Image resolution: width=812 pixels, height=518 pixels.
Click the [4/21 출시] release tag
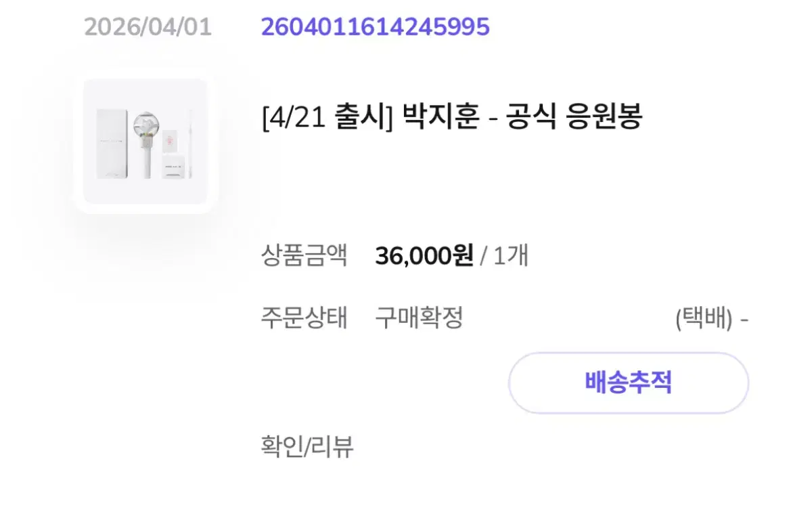tap(327, 118)
